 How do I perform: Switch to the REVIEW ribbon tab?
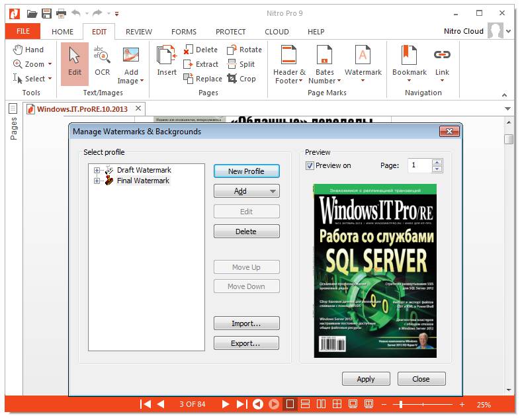(139, 32)
